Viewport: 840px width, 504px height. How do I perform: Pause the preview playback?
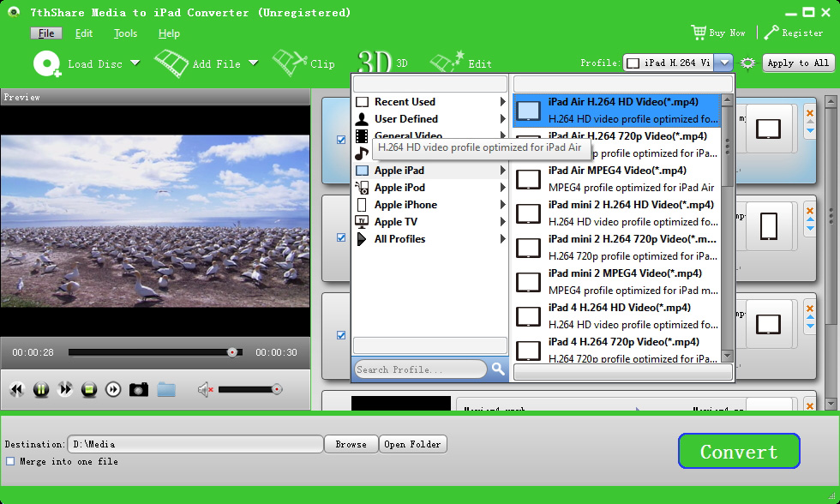point(41,389)
